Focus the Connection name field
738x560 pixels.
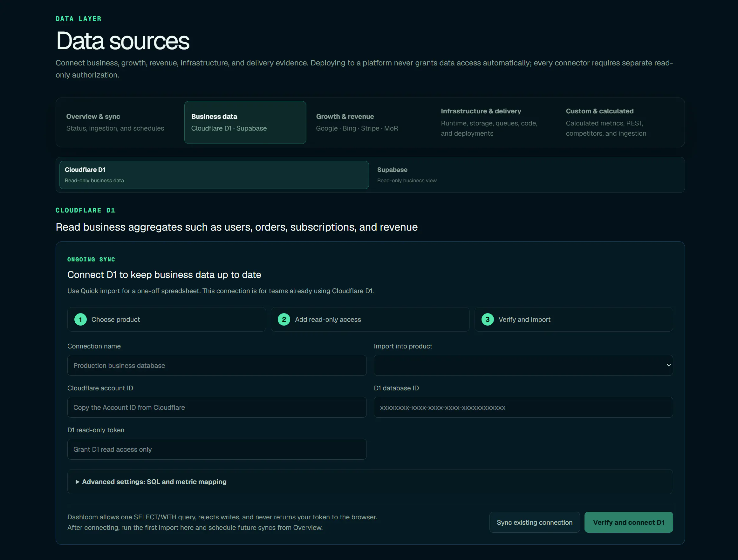click(217, 366)
